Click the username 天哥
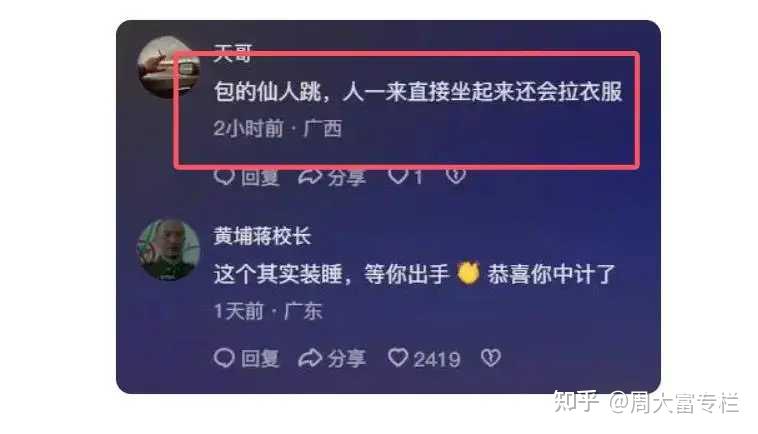 click(233, 52)
